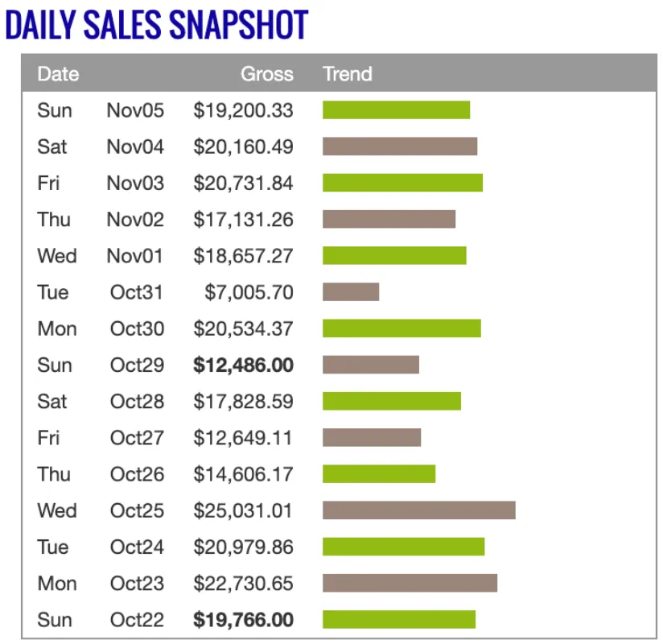
Task: Click the green trend bar for Oct24
Action: [403, 547]
